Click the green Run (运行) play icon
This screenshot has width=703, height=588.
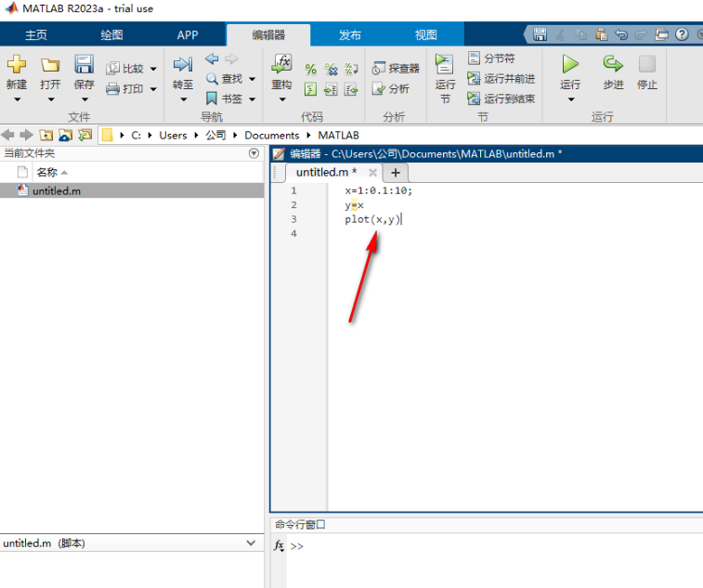click(570, 64)
